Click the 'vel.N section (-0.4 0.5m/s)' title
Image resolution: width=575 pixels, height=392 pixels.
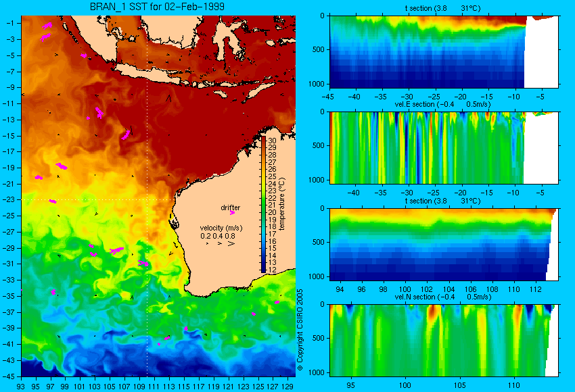(442, 297)
